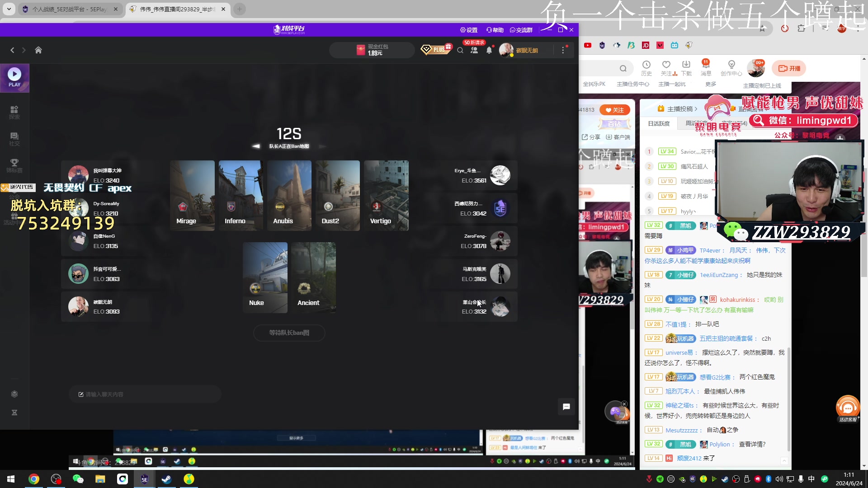Open 设置 in 5E title bar

point(469,30)
